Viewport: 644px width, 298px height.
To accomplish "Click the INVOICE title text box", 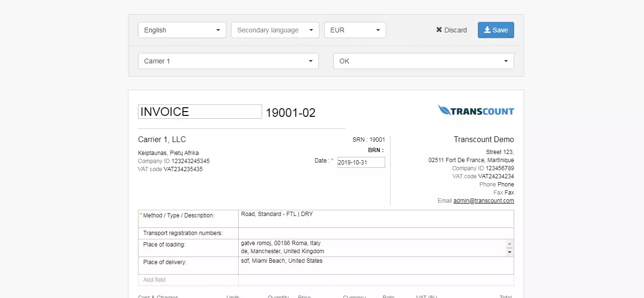I will coord(200,111).
